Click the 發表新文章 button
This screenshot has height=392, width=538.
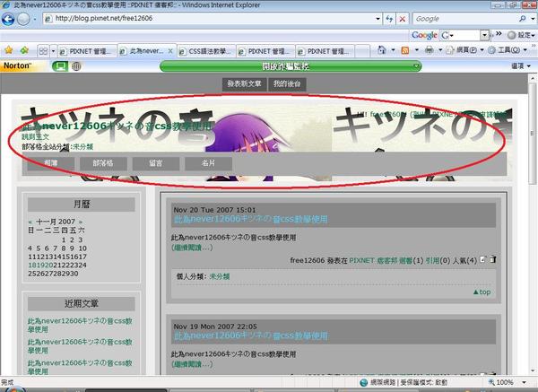click(244, 83)
